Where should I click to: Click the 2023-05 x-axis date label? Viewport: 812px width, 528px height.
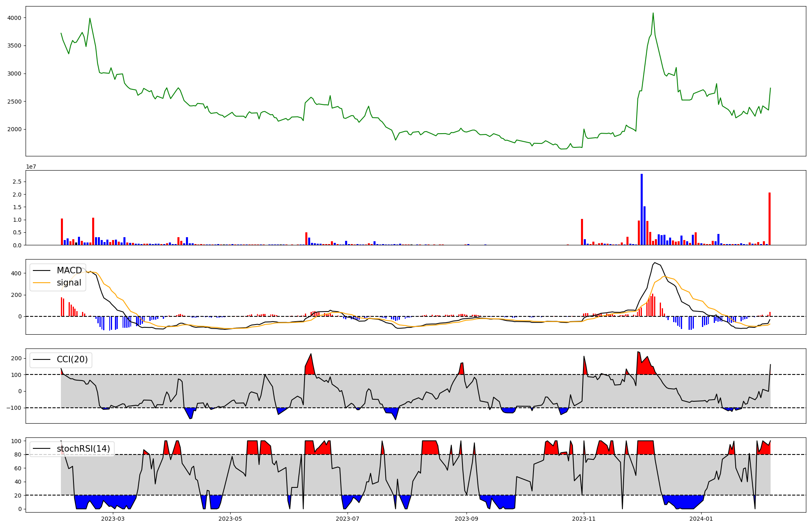[x=231, y=519]
